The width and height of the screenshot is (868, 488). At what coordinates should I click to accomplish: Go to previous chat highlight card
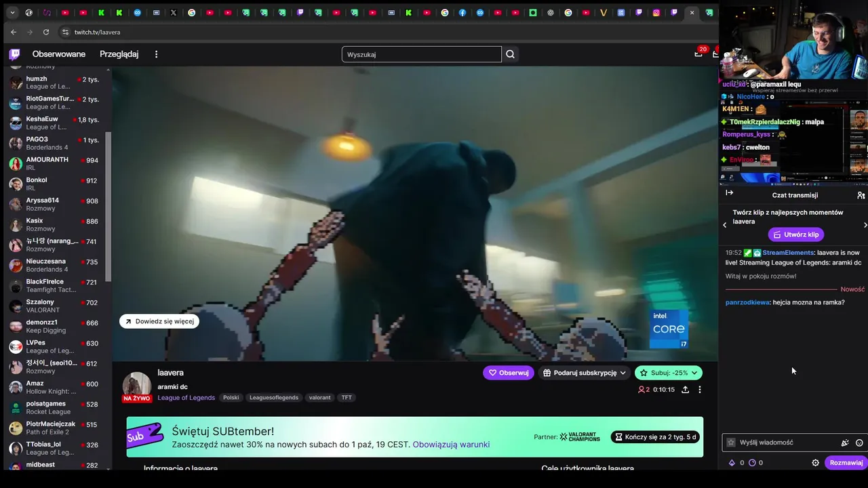point(724,225)
